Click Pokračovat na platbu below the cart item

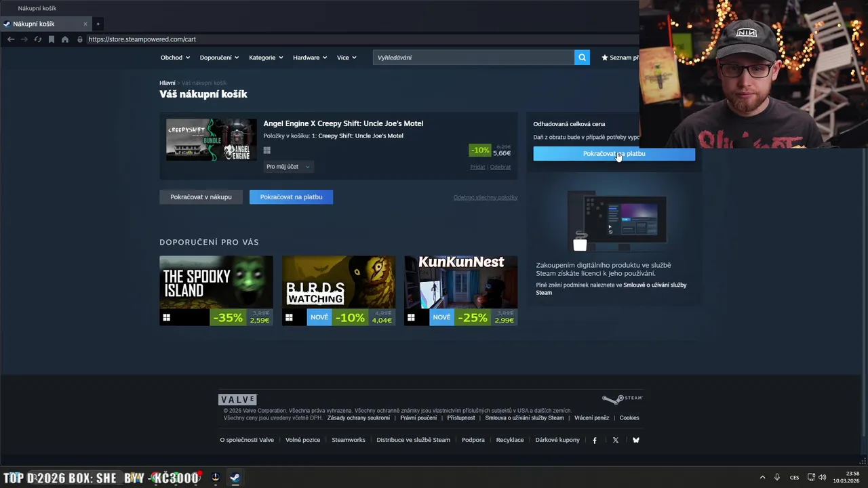point(291,197)
